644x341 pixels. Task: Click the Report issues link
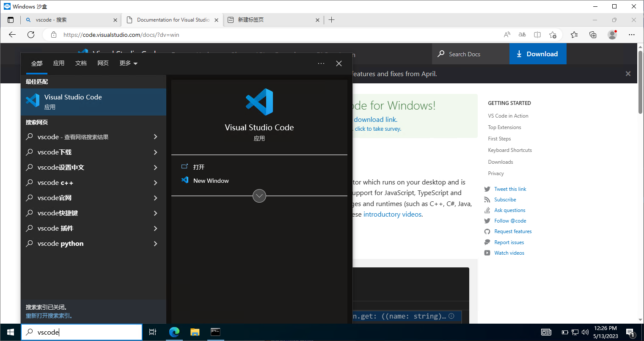pos(509,242)
